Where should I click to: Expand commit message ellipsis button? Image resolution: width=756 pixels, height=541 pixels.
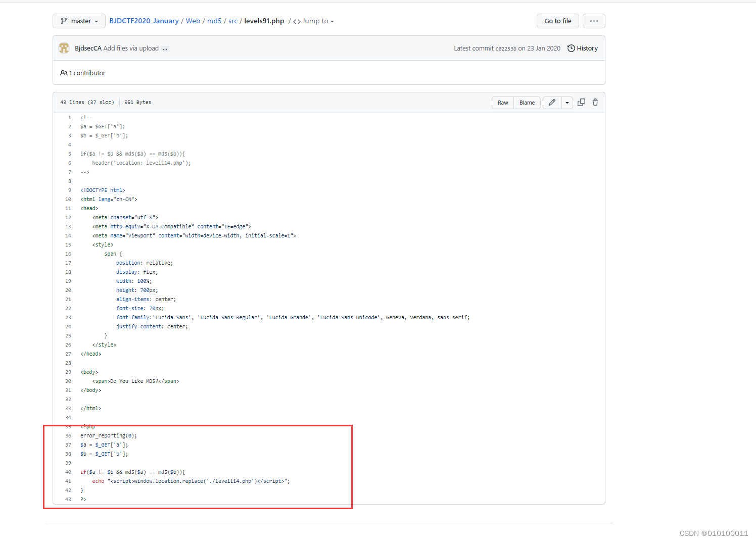click(165, 49)
